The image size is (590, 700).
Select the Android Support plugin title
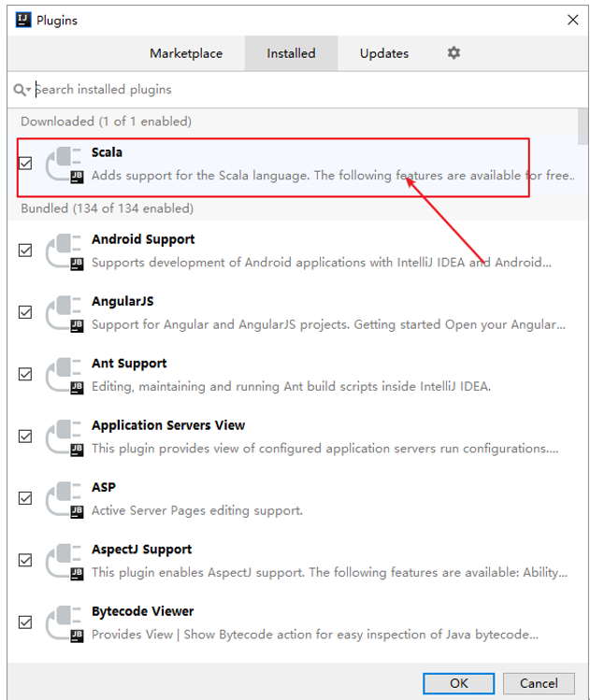143,240
